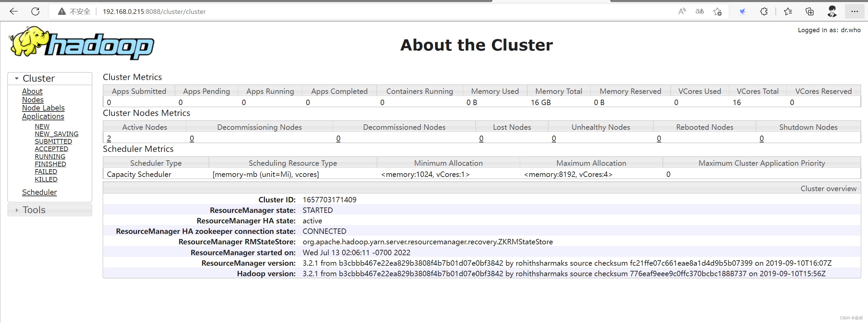868x323 pixels.
Task: Click the Decommissioned Nodes count link
Action: pos(338,138)
